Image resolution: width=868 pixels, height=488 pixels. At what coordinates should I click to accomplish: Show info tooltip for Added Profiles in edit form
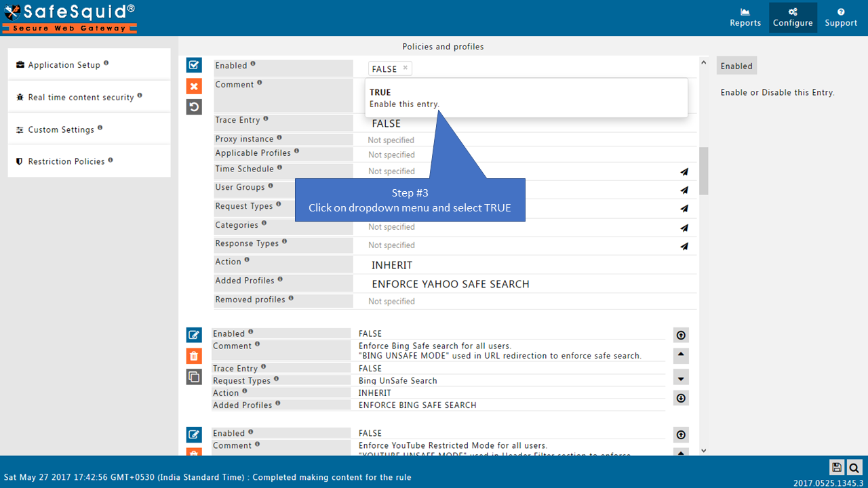(280, 279)
